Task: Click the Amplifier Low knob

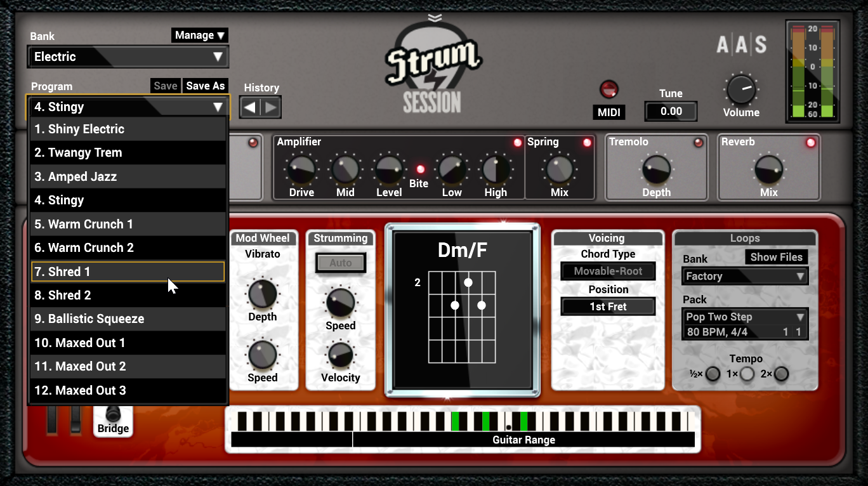Action: pos(452,169)
